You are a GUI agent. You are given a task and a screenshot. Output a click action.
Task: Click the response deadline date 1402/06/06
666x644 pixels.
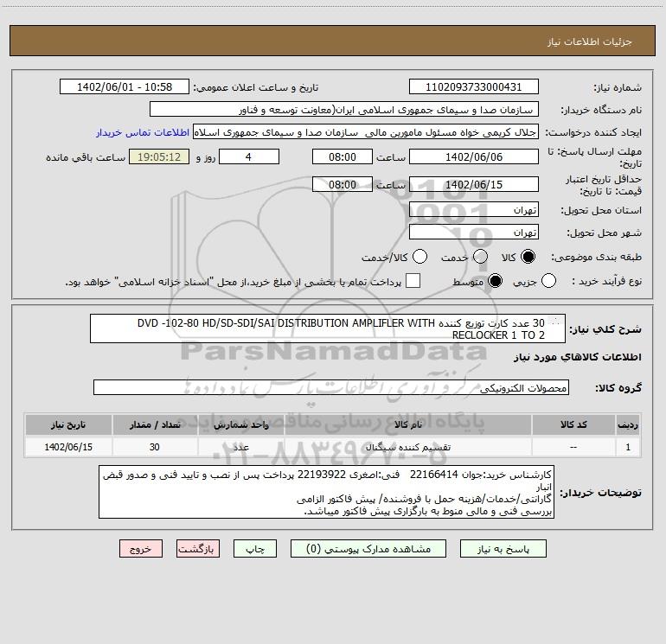474,156
